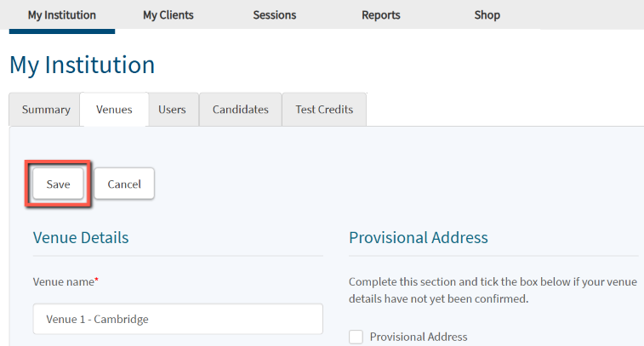Click the Save button
Screen dimensions: 644x346
click(59, 184)
